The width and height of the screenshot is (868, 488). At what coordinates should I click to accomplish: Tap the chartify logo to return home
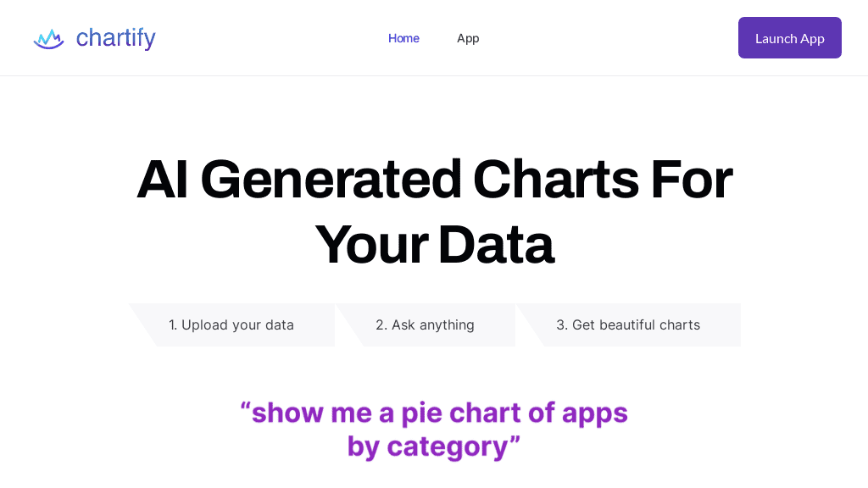click(x=93, y=37)
